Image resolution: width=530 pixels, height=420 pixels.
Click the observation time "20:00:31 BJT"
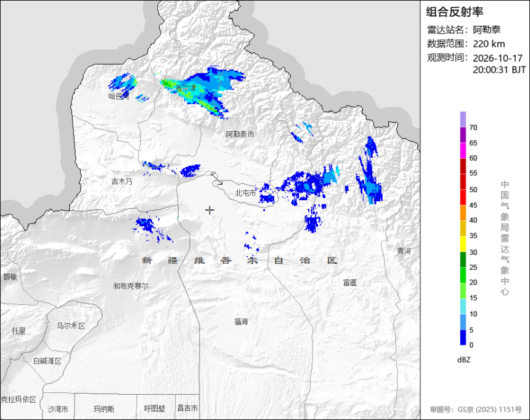[499, 70]
